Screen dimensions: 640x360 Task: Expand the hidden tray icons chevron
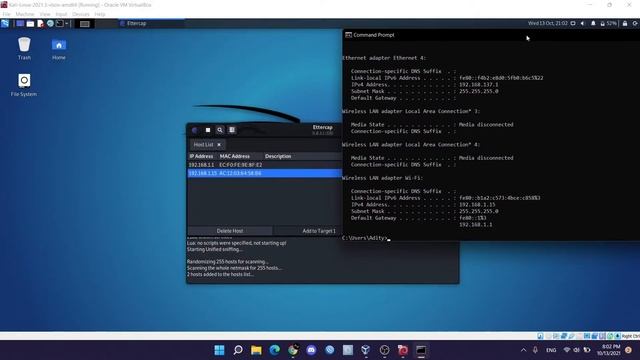(x=523, y=350)
